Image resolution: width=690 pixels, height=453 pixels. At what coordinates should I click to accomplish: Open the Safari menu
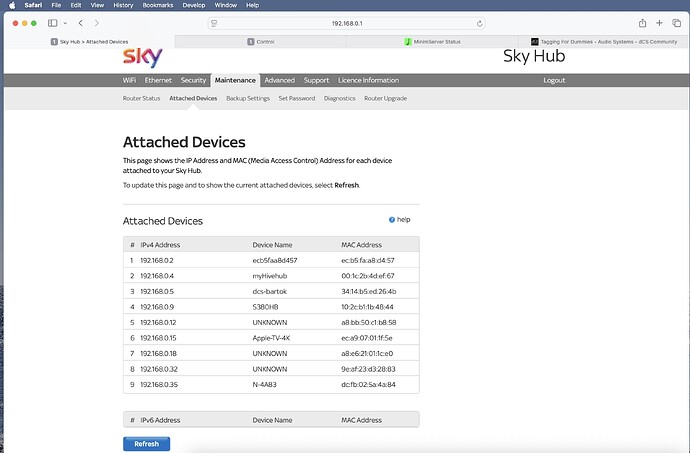33,5
